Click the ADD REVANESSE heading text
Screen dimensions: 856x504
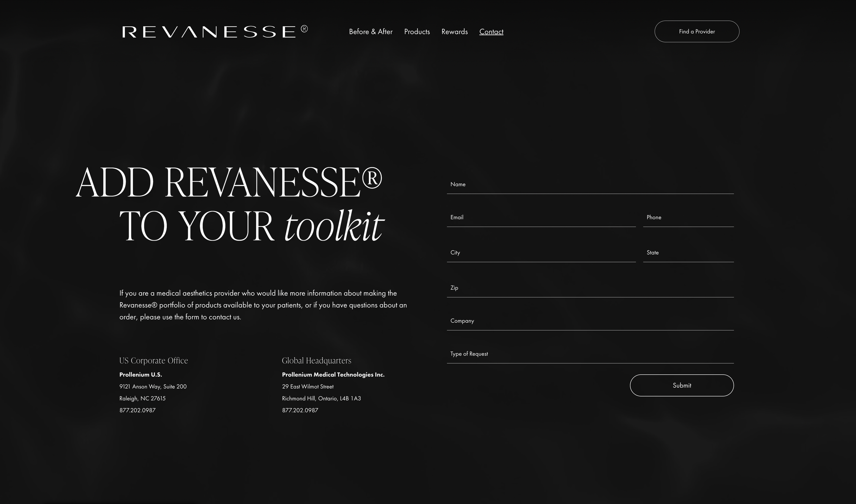pyautogui.click(x=228, y=182)
